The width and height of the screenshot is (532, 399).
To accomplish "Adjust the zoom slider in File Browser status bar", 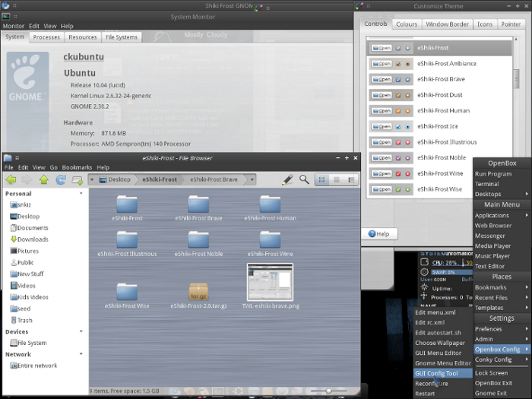I will click(x=328, y=391).
